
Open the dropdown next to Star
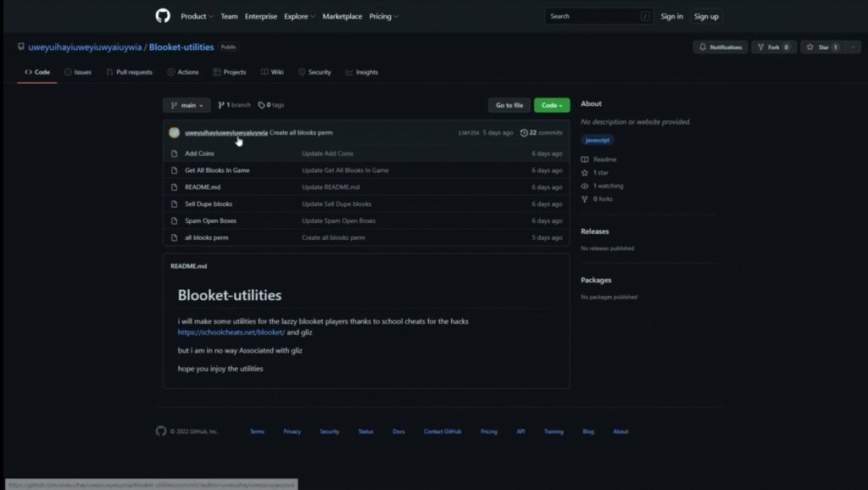tap(853, 47)
